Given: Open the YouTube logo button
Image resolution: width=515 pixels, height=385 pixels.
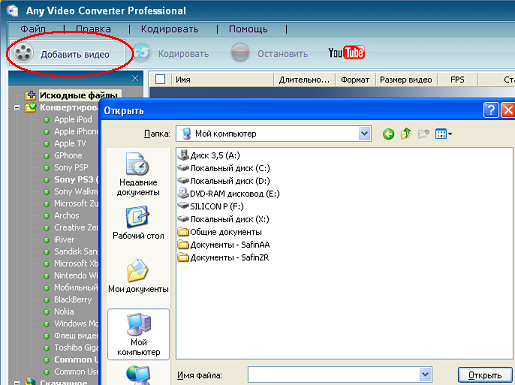Looking at the screenshot, I should (x=346, y=53).
